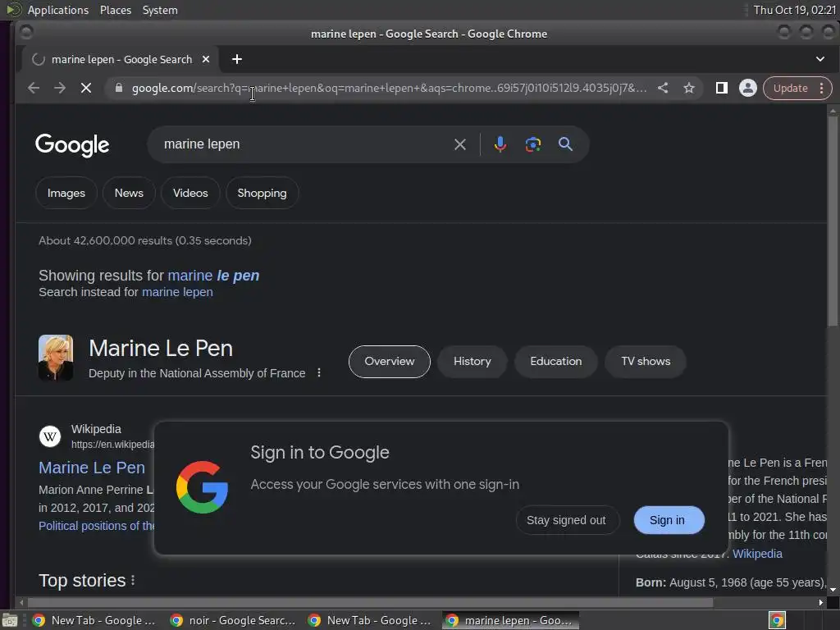The image size is (840, 630).
Task: Open Chrome three-dot menu beside Update
Action: [822, 89]
